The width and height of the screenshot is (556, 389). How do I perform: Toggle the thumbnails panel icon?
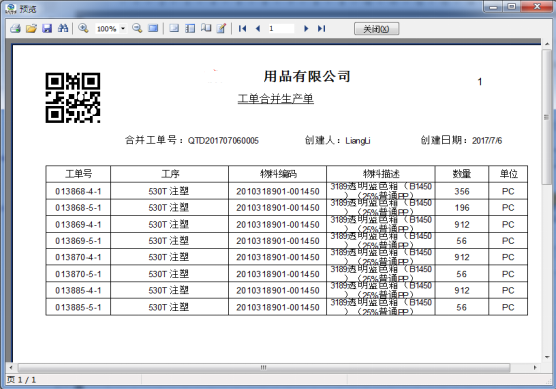(x=190, y=28)
